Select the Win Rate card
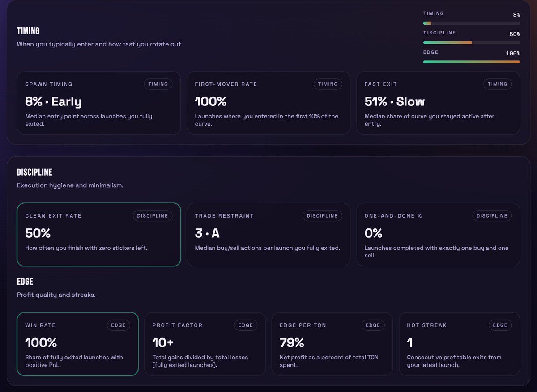 tap(78, 344)
